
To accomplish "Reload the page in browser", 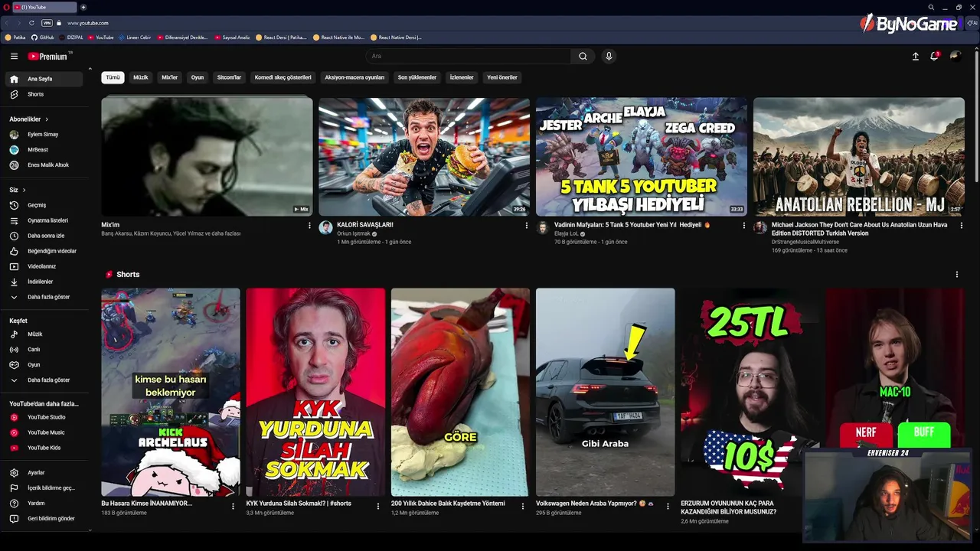I will click(x=31, y=23).
